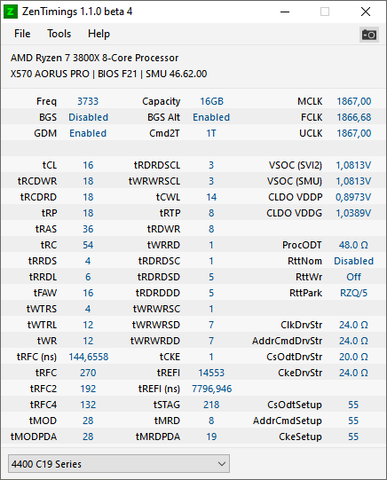Click the ProcODT 48.0 Ω value
This screenshot has width=387, height=480.
pyautogui.click(x=353, y=245)
